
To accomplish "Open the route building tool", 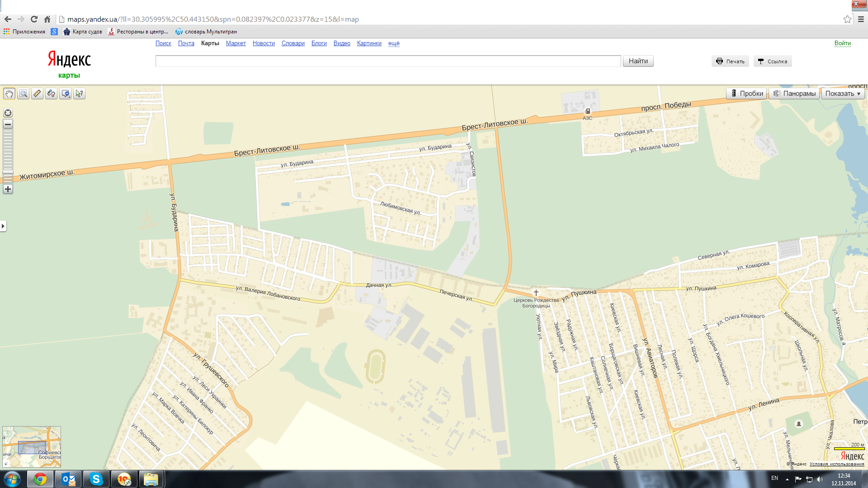I will pyautogui.click(x=51, y=94).
